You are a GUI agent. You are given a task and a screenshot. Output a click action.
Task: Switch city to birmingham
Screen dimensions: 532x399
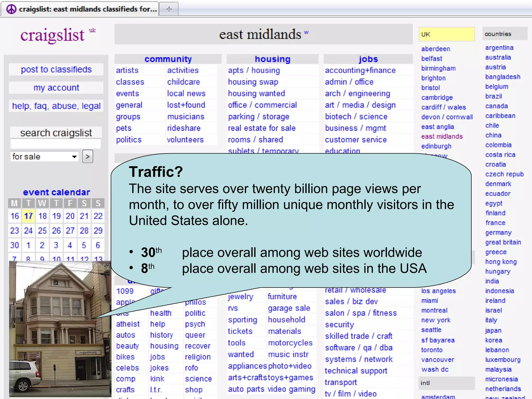(x=438, y=68)
